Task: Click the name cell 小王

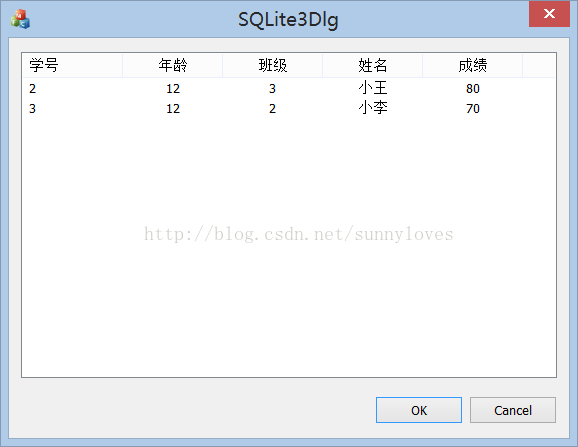Action: (373, 88)
